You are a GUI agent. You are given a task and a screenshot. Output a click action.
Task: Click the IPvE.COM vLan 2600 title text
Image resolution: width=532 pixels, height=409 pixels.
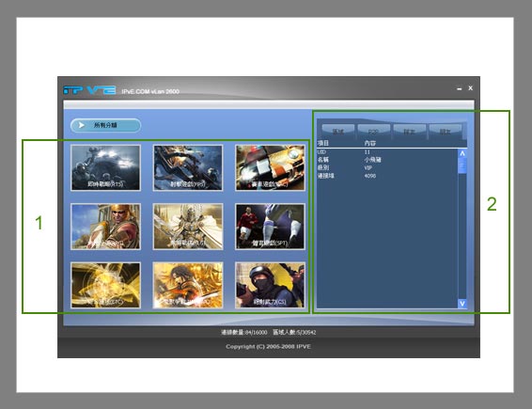coord(150,91)
